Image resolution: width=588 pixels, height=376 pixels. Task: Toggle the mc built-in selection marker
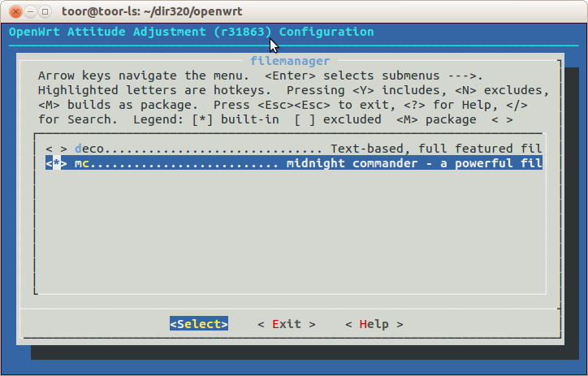[x=56, y=163]
